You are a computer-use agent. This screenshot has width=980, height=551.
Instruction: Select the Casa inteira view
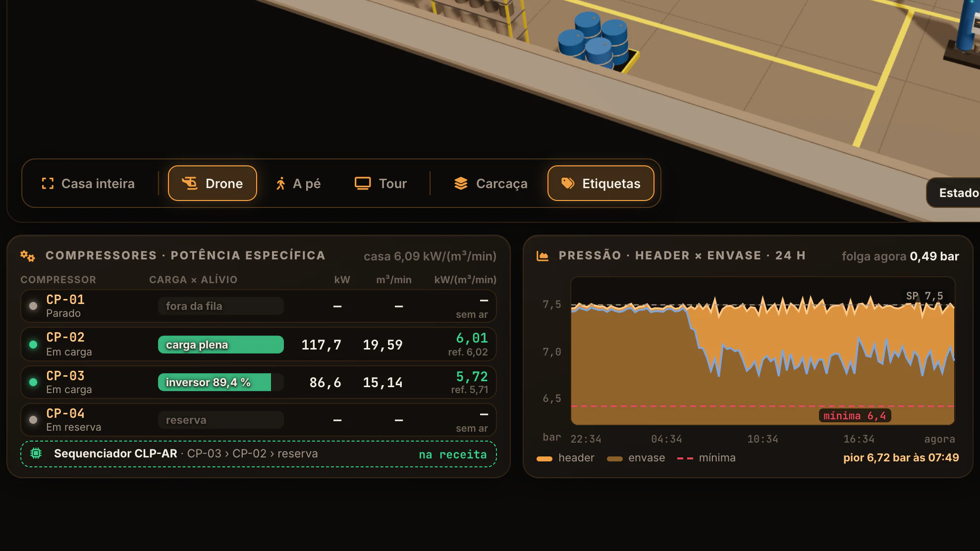click(88, 183)
